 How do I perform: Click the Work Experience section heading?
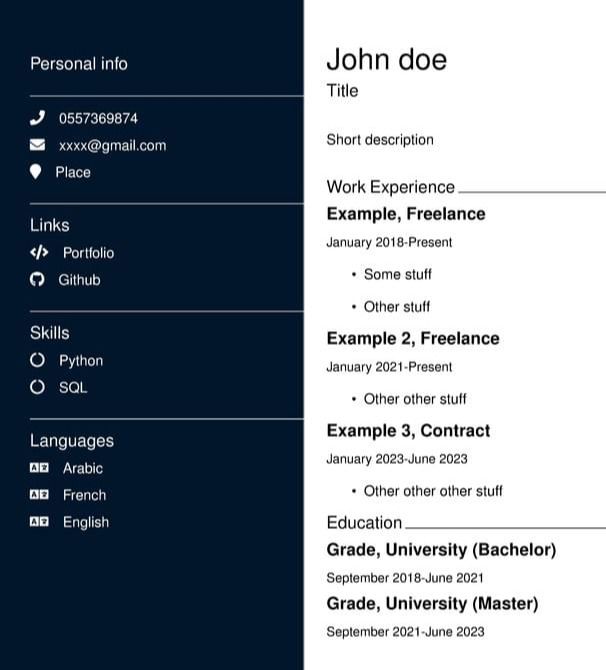pos(390,187)
